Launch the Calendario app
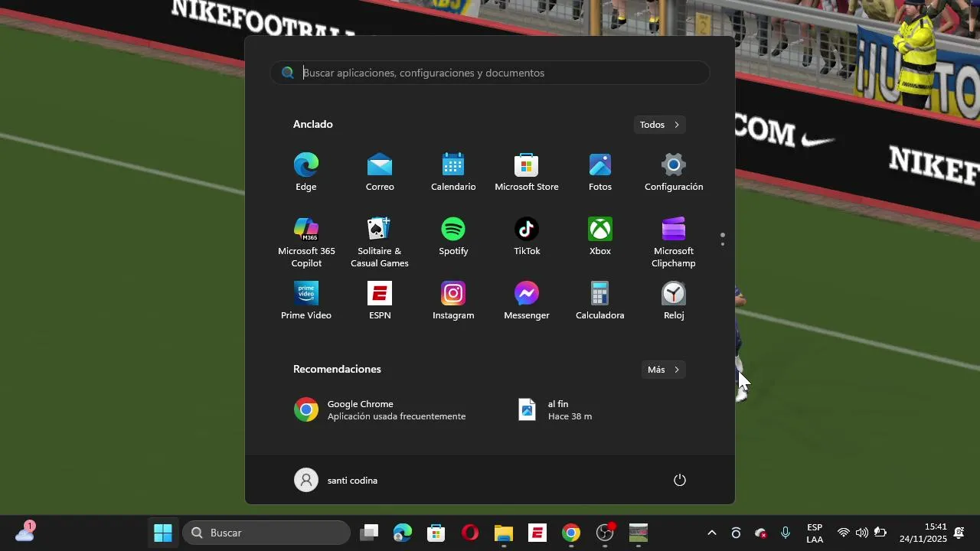This screenshot has height=551, width=980. [x=453, y=172]
